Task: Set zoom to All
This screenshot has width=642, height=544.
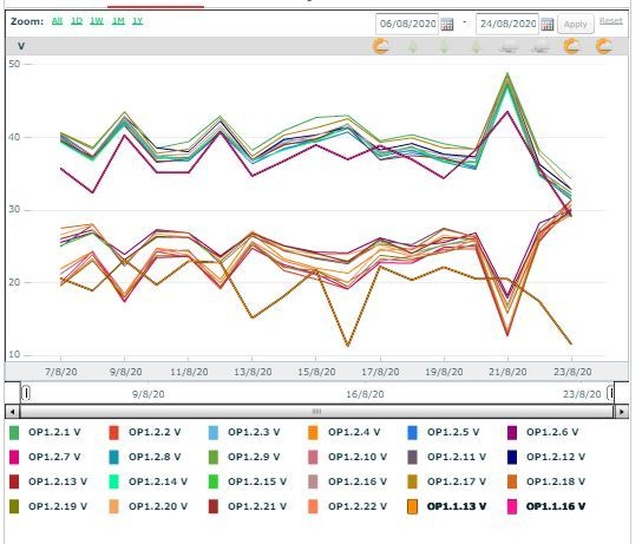Action: [57, 21]
